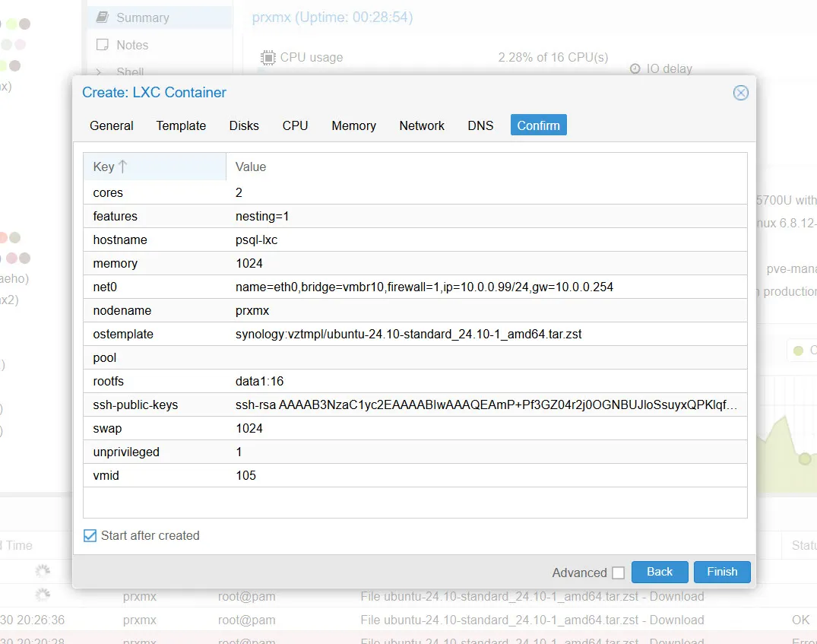Click the ostemplate row in the table

point(414,334)
